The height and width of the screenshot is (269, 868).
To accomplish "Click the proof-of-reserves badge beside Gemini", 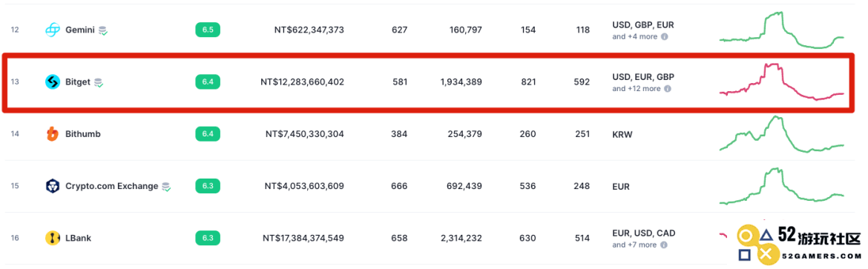I will point(103,31).
